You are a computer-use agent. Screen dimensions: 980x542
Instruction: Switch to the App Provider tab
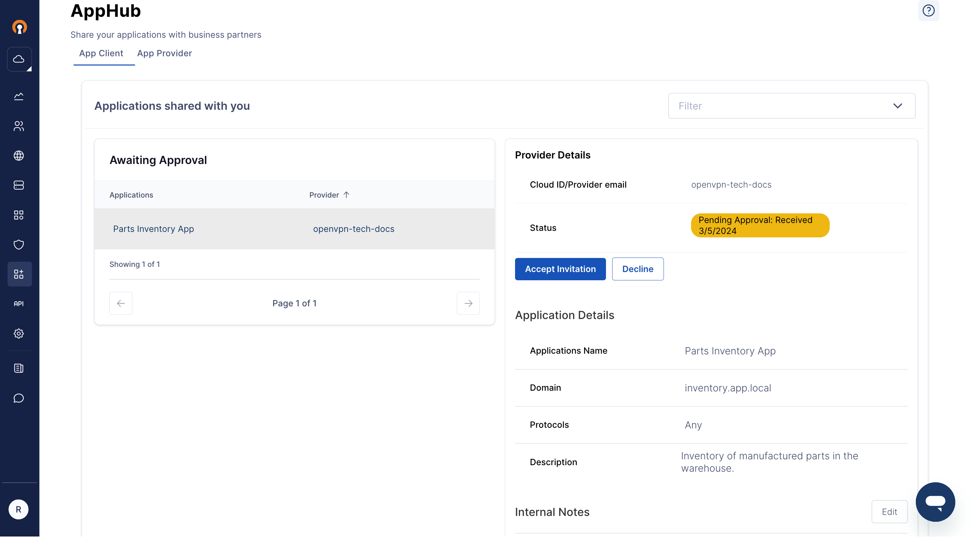coord(164,53)
